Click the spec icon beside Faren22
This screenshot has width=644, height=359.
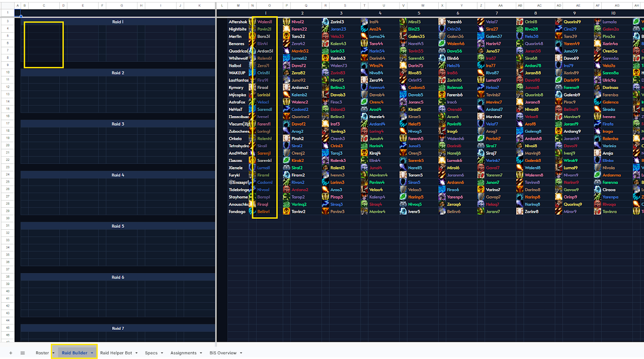coord(287,29)
